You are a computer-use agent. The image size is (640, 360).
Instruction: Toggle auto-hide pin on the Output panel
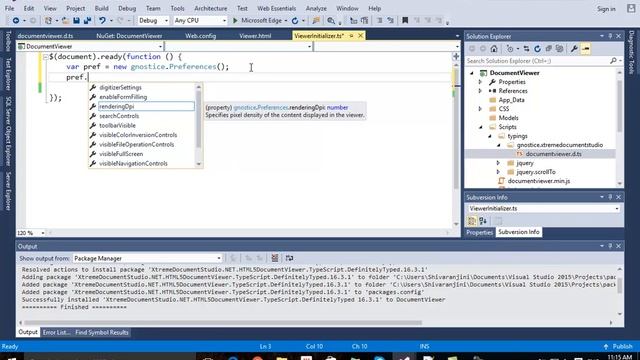[610, 246]
